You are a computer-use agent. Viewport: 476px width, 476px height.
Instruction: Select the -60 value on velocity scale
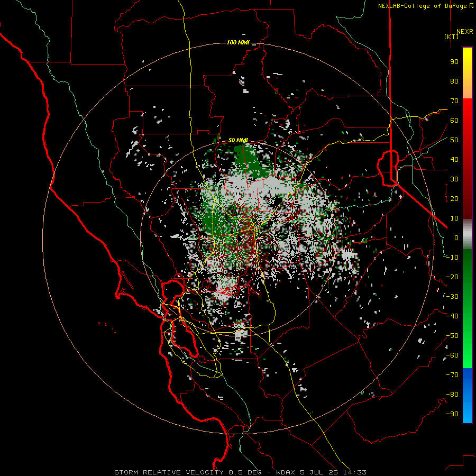[x=452, y=355]
